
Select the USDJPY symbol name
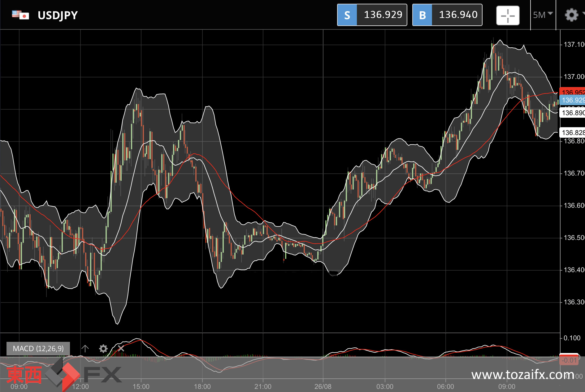[58, 15]
